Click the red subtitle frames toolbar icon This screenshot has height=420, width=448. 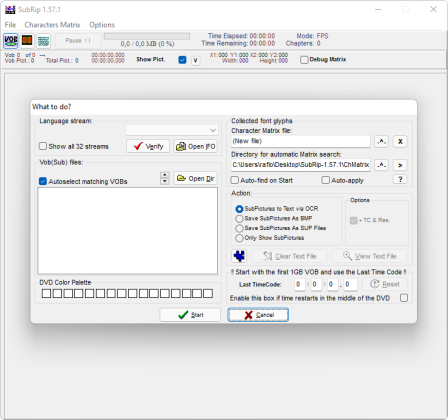[27, 41]
